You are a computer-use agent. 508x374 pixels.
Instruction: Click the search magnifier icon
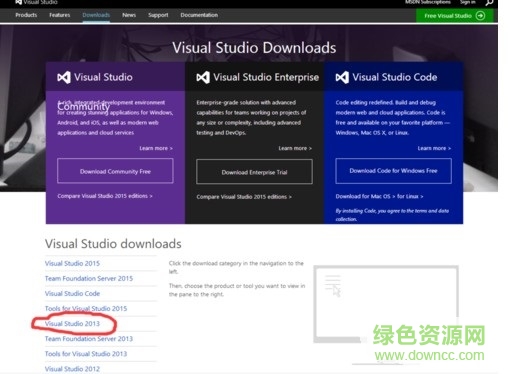[489, 3]
